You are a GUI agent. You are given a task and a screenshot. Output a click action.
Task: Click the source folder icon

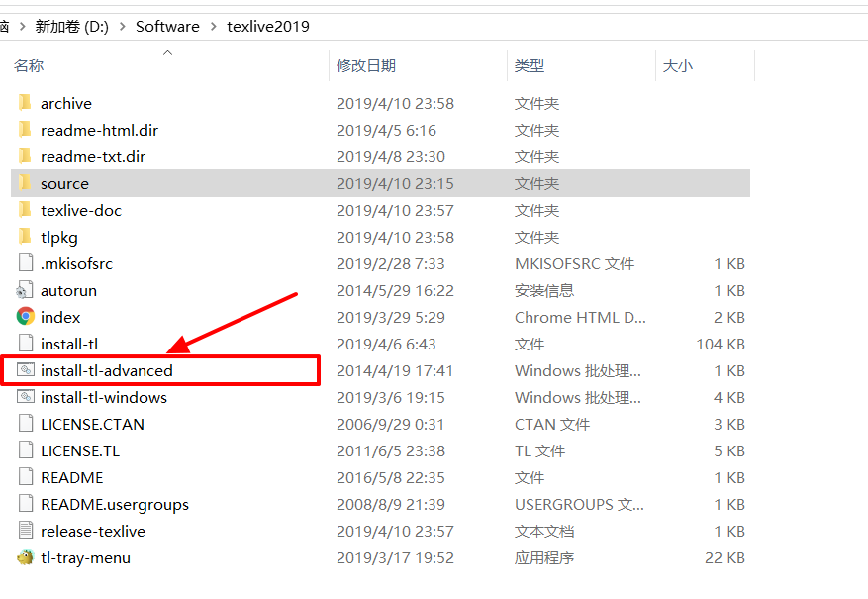[x=25, y=183]
